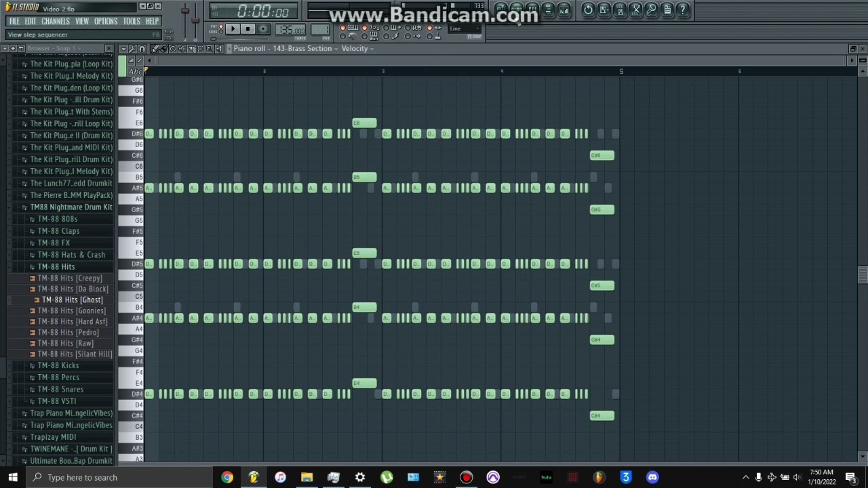Viewport: 868px width, 488px height.
Task: Open the piano roll options menu arrow
Action: (x=123, y=49)
